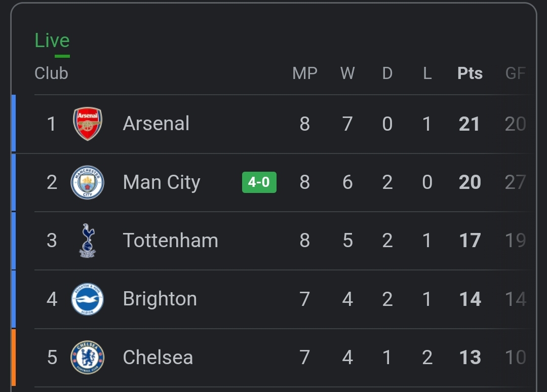Click the Pts column header

pos(470,73)
